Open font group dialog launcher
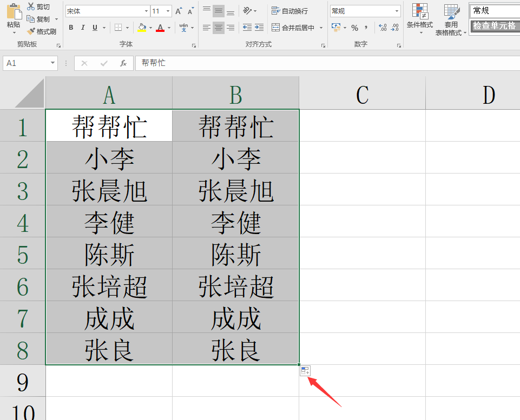The width and height of the screenshot is (520, 420). (194, 45)
